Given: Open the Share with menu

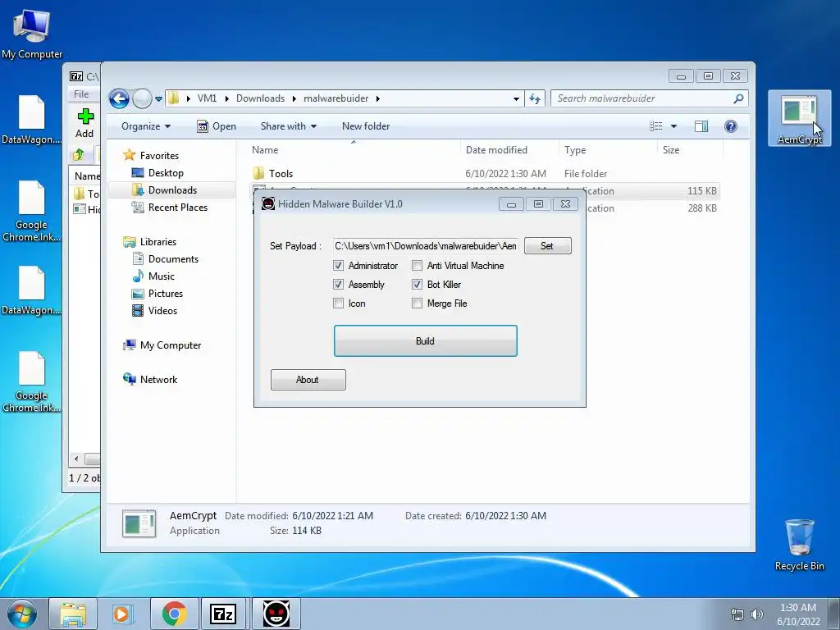Looking at the screenshot, I should tap(289, 126).
